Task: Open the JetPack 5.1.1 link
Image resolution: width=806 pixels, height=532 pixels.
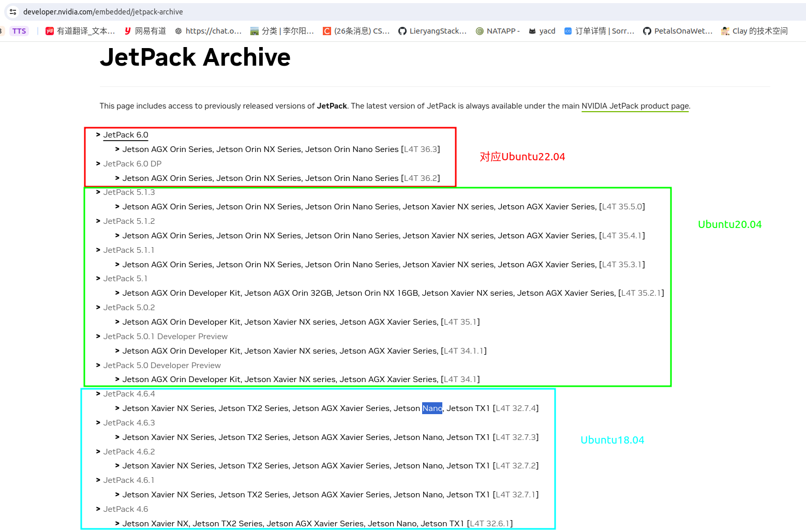Action: coord(128,250)
